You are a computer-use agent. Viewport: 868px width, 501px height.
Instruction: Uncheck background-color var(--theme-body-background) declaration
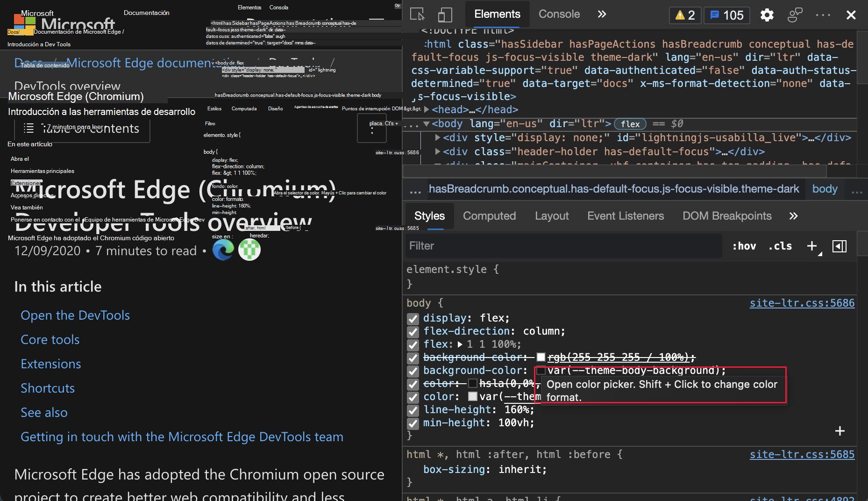pyautogui.click(x=413, y=371)
